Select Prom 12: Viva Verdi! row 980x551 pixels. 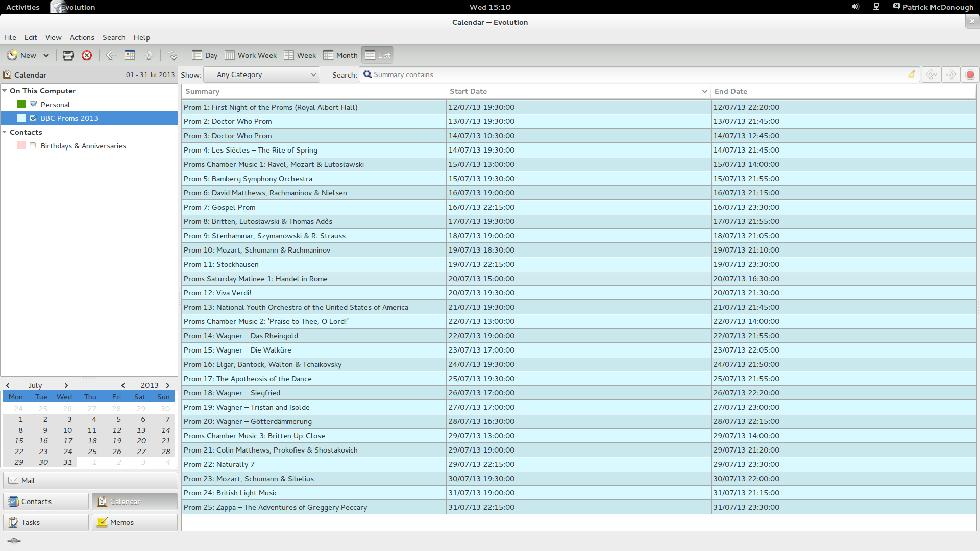coord(579,293)
